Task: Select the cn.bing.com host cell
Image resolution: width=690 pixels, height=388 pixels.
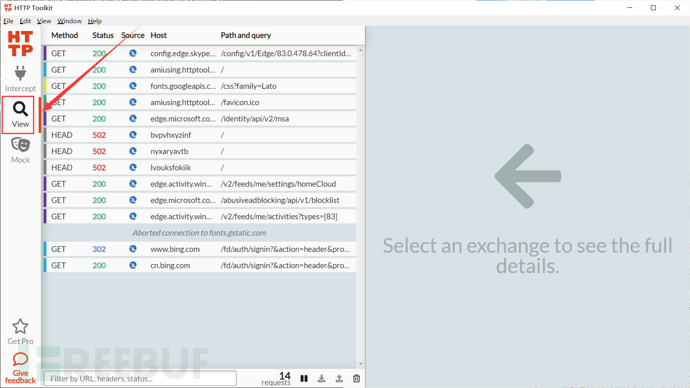Action: coord(170,265)
